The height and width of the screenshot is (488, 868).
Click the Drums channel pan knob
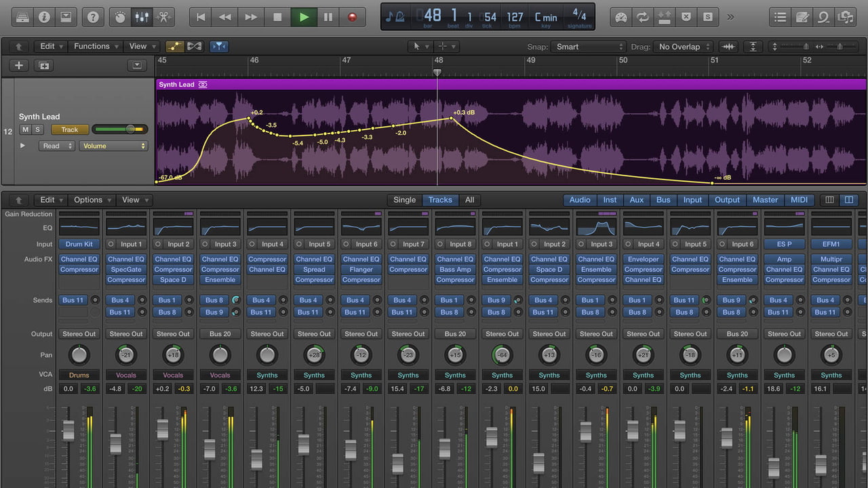[x=79, y=354]
